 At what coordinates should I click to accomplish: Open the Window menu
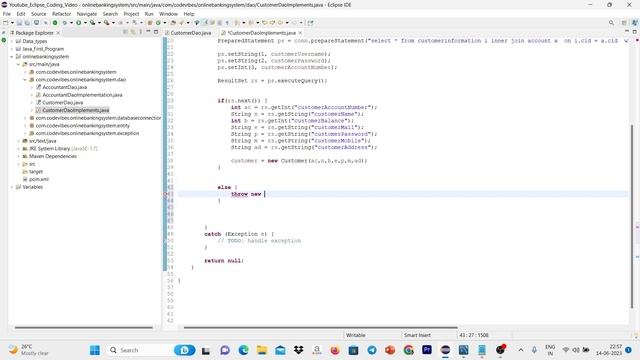(x=168, y=14)
